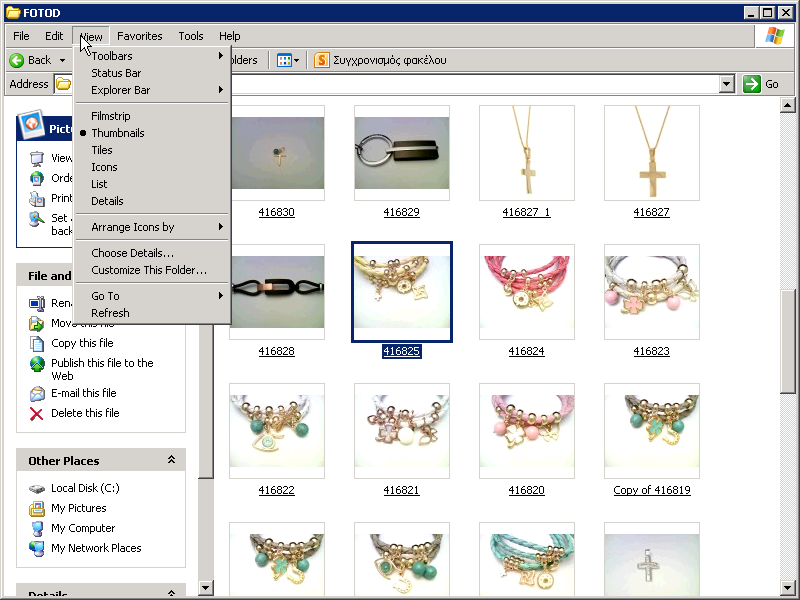Click the vertical scrollbar down arrow

pyautogui.click(x=787, y=587)
